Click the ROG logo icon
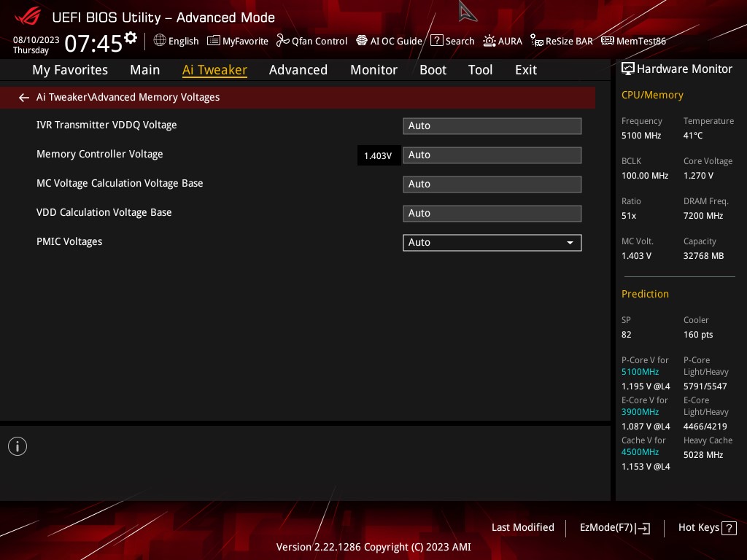Image resolution: width=747 pixels, height=560 pixels. coord(28,16)
